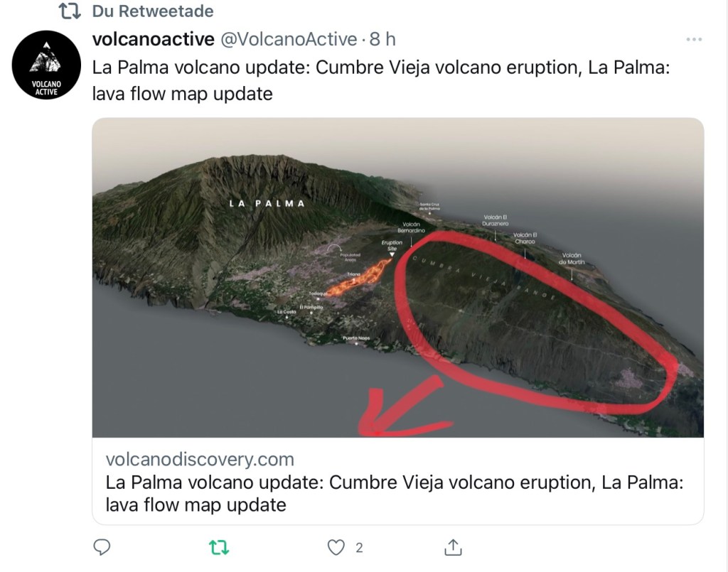Click the like count number 2
The height and width of the screenshot is (572, 728).
point(359,548)
